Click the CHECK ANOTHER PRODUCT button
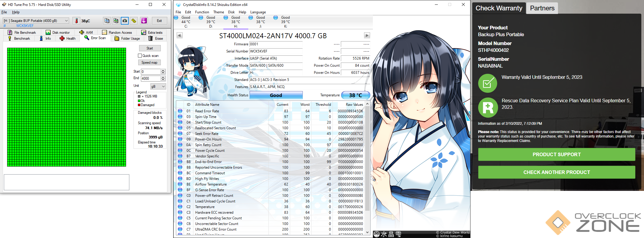The height and width of the screenshot is (238, 644). tap(556, 172)
